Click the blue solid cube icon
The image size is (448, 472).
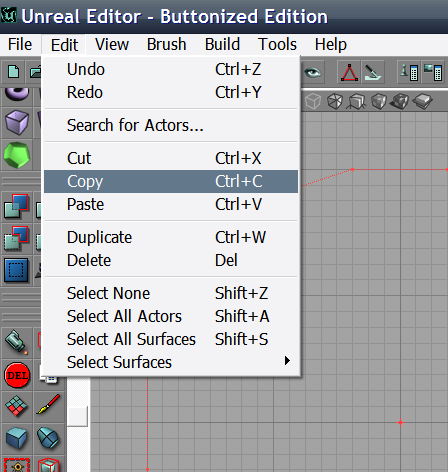pyautogui.click(x=16, y=438)
